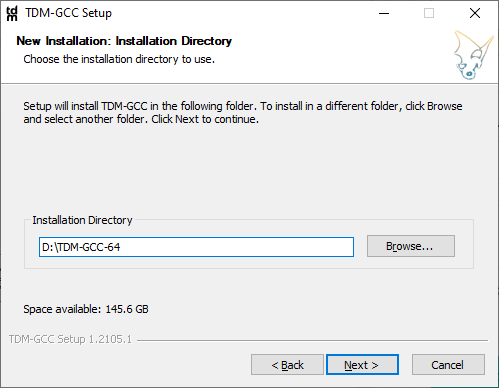Click the Space available: 145.6 GB text
The image size is (499, 388).
pyautogui.click(x=86, y=309)
